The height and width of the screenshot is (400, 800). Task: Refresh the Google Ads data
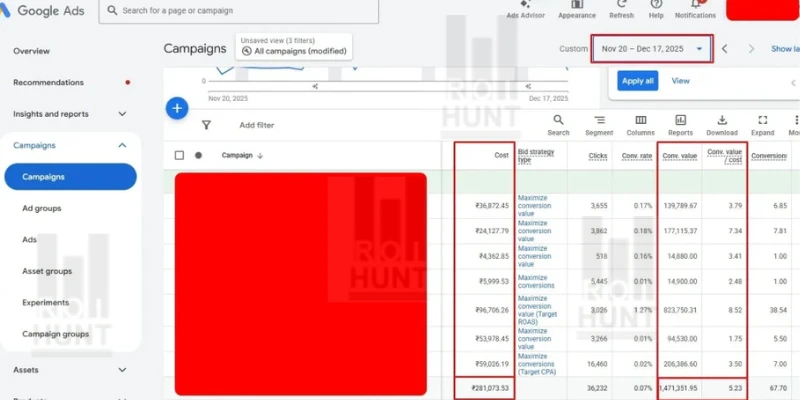[621, 9]
